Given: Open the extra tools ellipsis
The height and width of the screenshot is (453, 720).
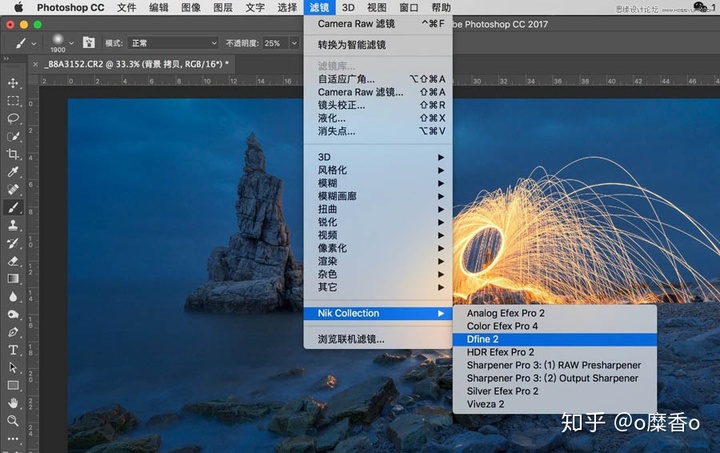Looking at the screenshot, I should point(13,438).
